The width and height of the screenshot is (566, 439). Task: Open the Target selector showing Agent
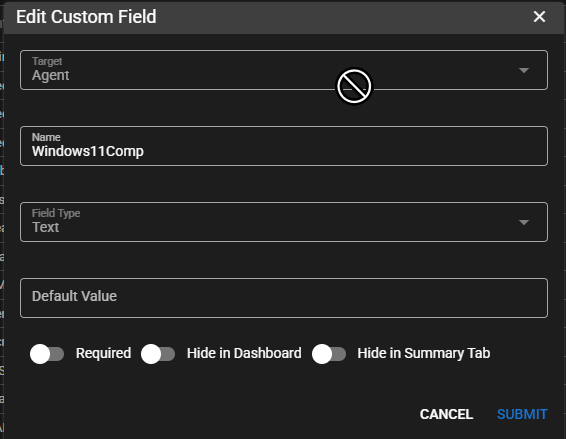[284, 70]
